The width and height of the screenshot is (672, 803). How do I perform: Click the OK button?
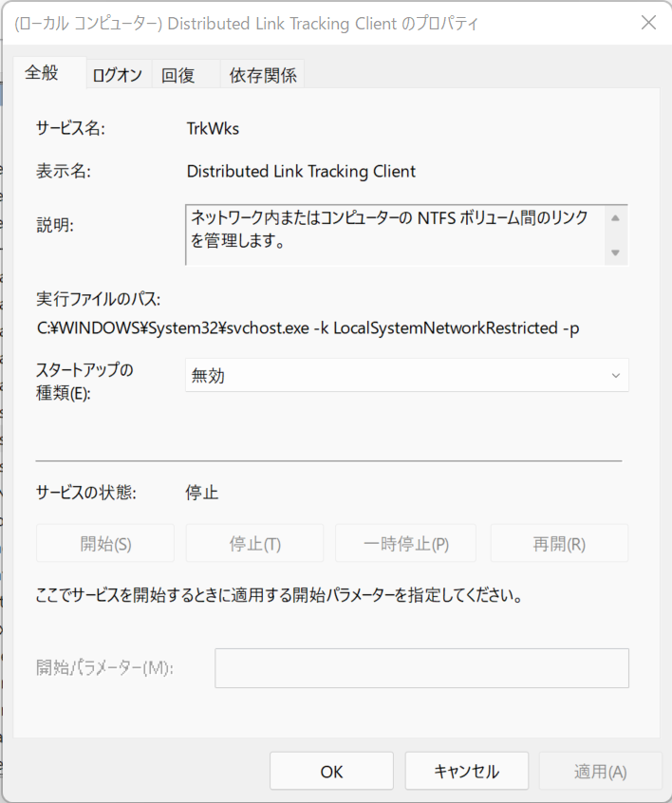[x=331, y=772]
